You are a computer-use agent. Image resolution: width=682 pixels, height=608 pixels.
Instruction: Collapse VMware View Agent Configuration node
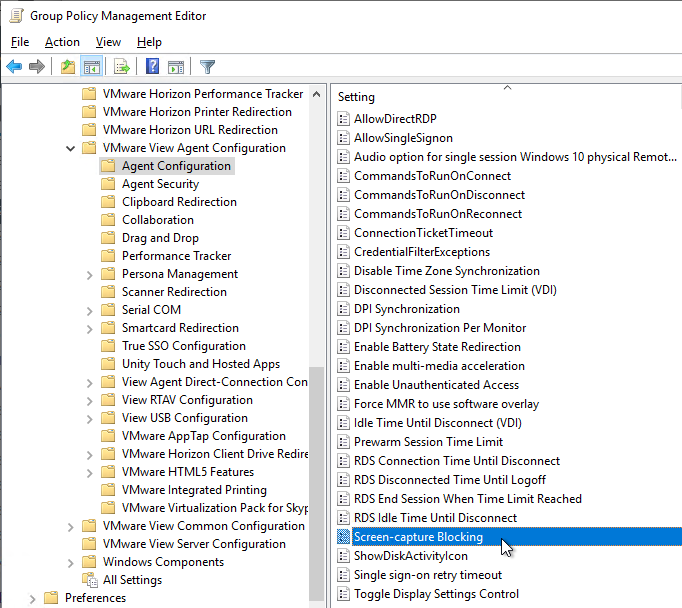(x=70, y=148)
